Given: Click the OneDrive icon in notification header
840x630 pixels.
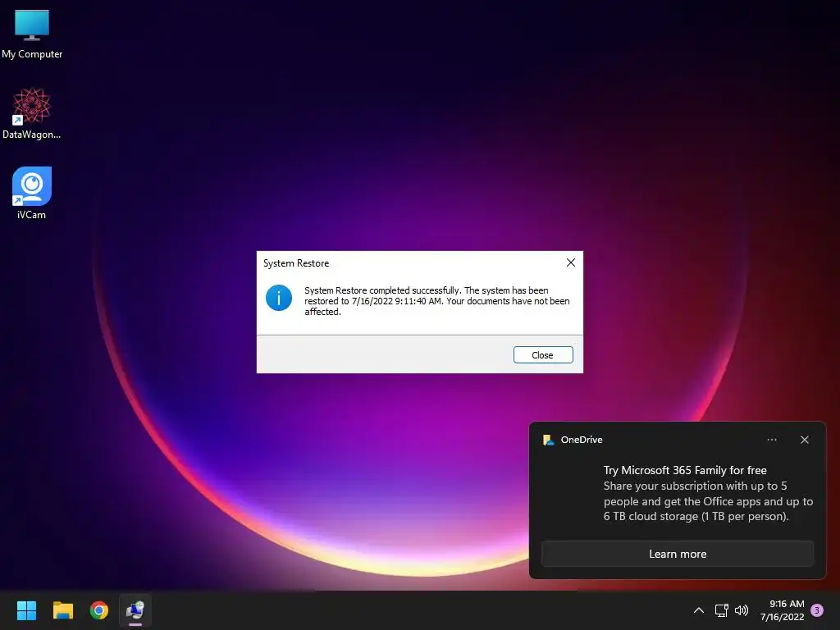Looking at the screenshot, I should click(548, 440).
